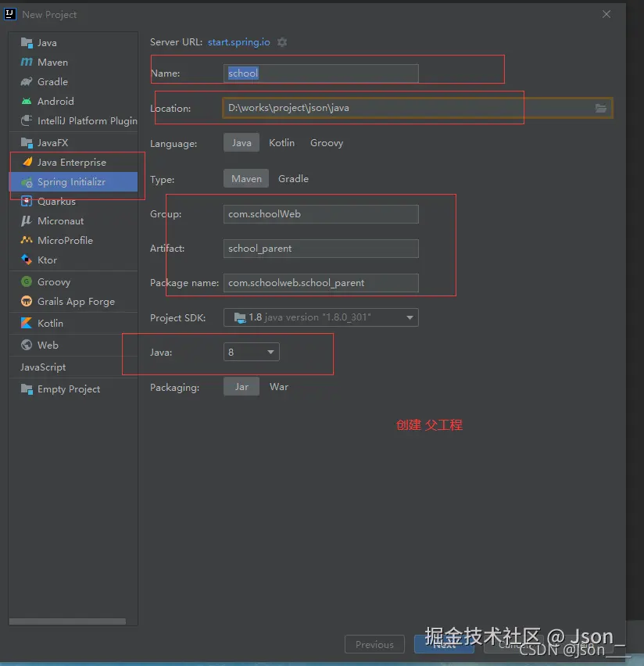
Task: Click the MicroProfile icon
Action: (x=27, y=240)
